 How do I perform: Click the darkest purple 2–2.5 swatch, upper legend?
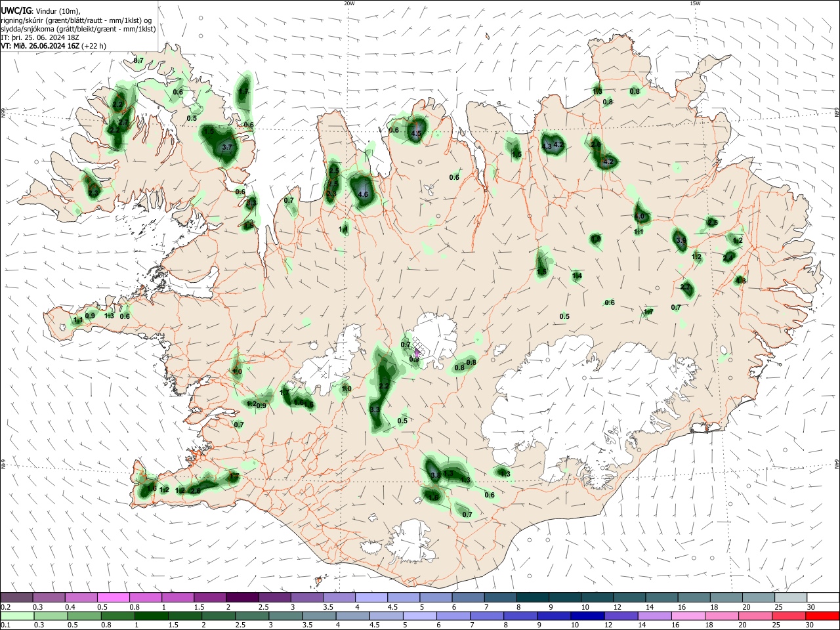click(x=242, y=598)
